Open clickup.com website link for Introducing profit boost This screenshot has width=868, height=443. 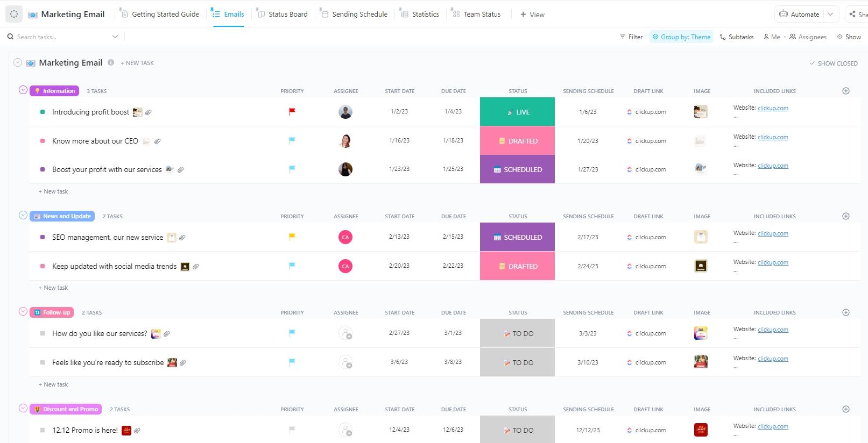tap(773, 108)
